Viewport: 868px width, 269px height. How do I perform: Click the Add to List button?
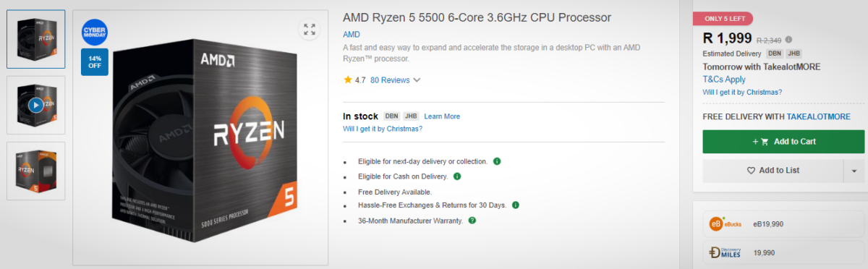(773, 171)
